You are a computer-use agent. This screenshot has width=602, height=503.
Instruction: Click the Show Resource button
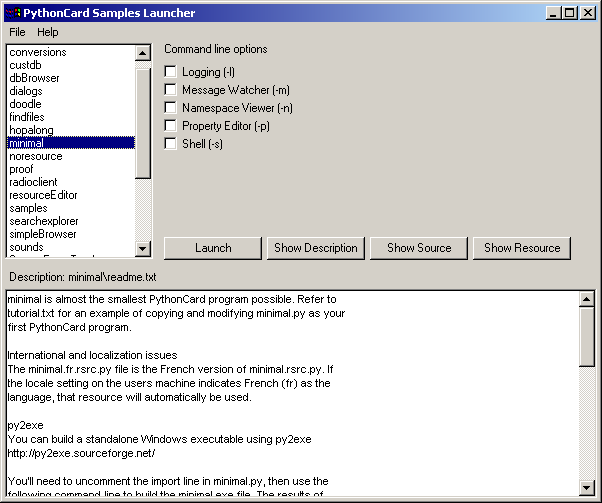tap(522, 248)
